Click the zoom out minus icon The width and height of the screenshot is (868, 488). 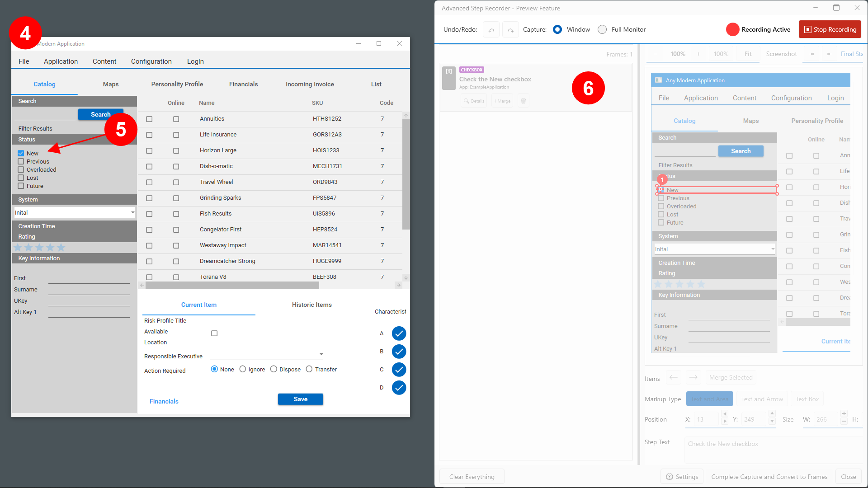pos(656,54)
